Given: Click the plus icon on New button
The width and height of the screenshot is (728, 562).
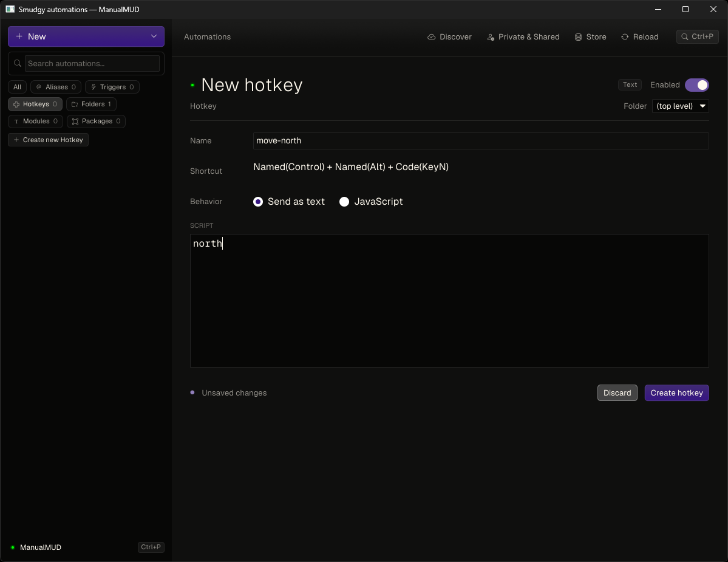Looking at the screenshot, I should [x=19, y=36].
